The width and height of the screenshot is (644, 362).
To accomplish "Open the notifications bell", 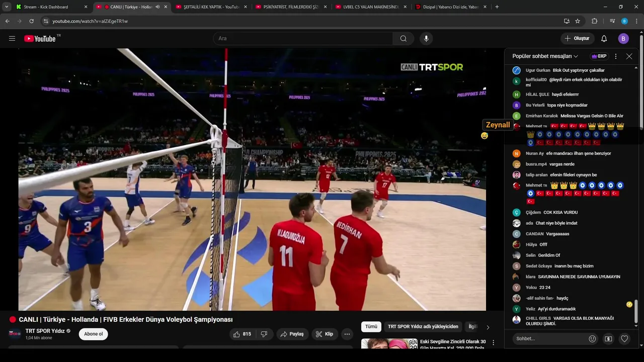I will tap(604, 38).
